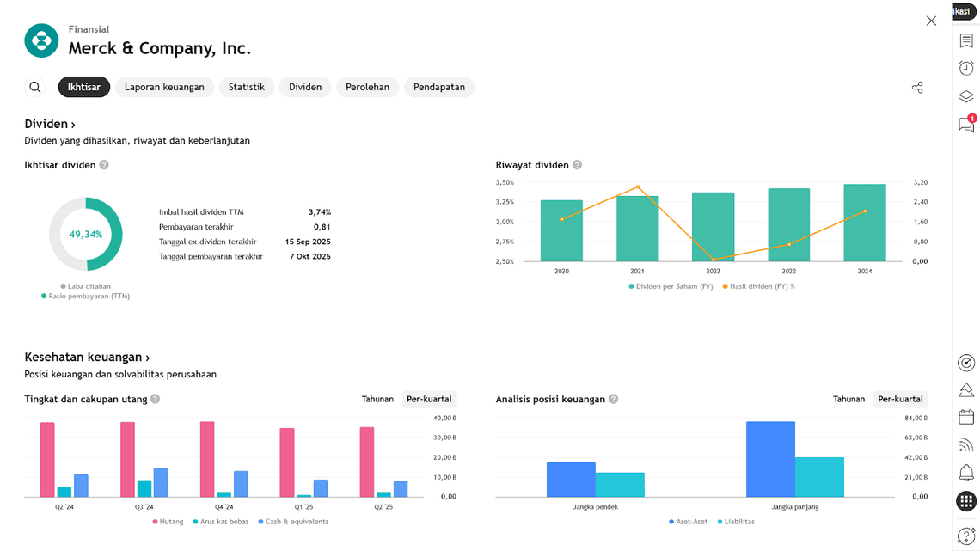Expand the Kesehatan keuangan section heading
The image size is (980, 551).
tap(87, 358)
